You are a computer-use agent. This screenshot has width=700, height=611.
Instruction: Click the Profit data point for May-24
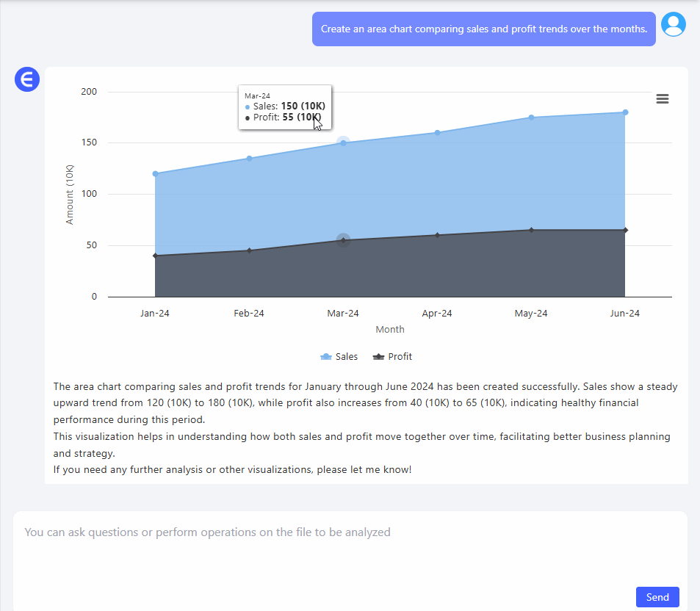[x=531, y=230]
